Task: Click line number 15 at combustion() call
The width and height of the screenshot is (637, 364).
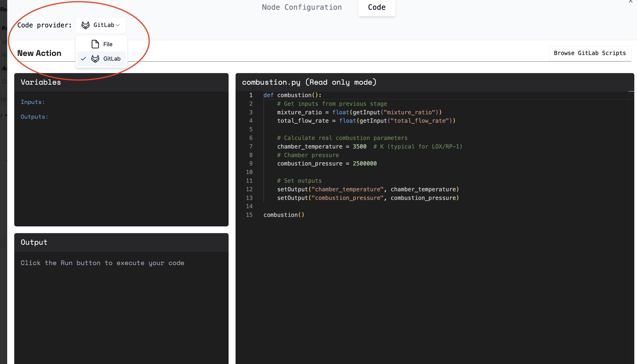Action: (249, 215)
